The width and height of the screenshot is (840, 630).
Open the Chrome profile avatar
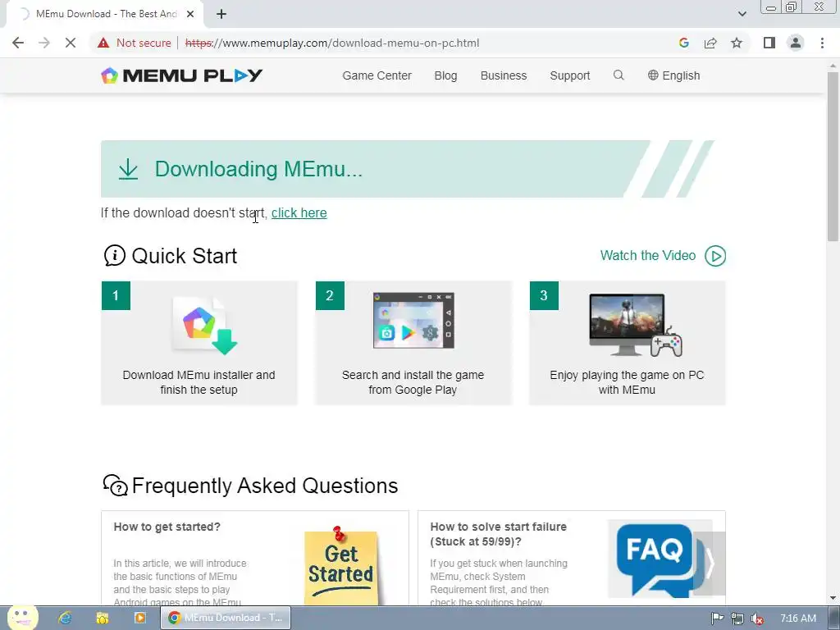[x=796, y=43]
